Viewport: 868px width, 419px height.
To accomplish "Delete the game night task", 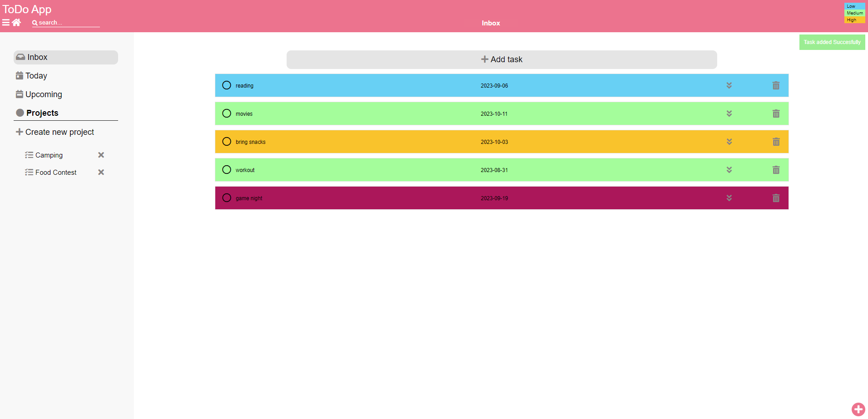I will coord(776,198).
